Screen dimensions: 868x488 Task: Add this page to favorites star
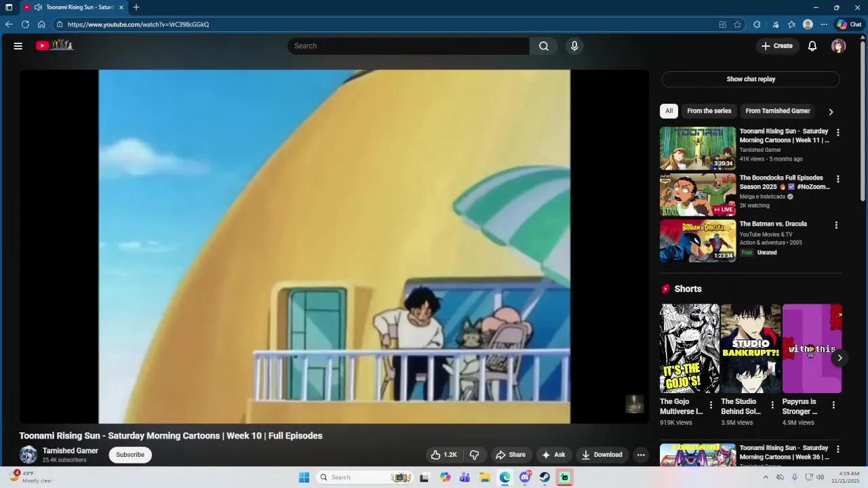[738, 24]
